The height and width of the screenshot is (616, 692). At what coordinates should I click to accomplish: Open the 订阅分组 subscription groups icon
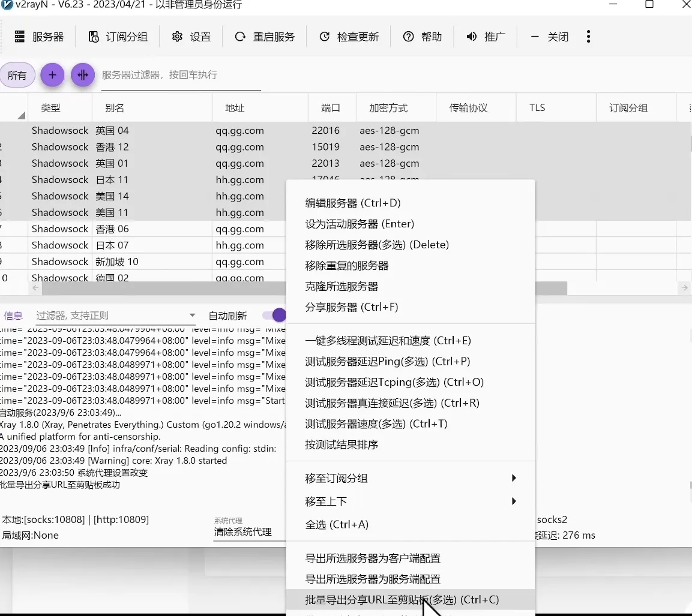[94, 37]
